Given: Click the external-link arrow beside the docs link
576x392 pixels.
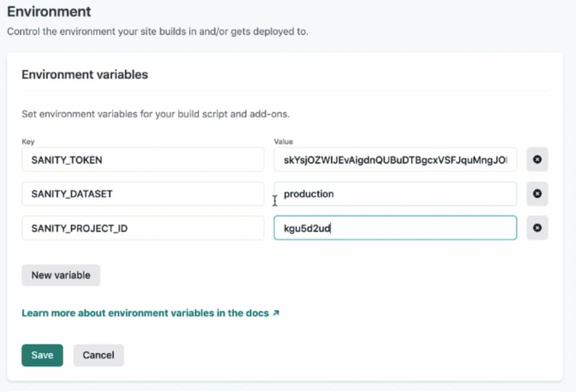Looking at the screenshot, I should [x=275, y=313].
